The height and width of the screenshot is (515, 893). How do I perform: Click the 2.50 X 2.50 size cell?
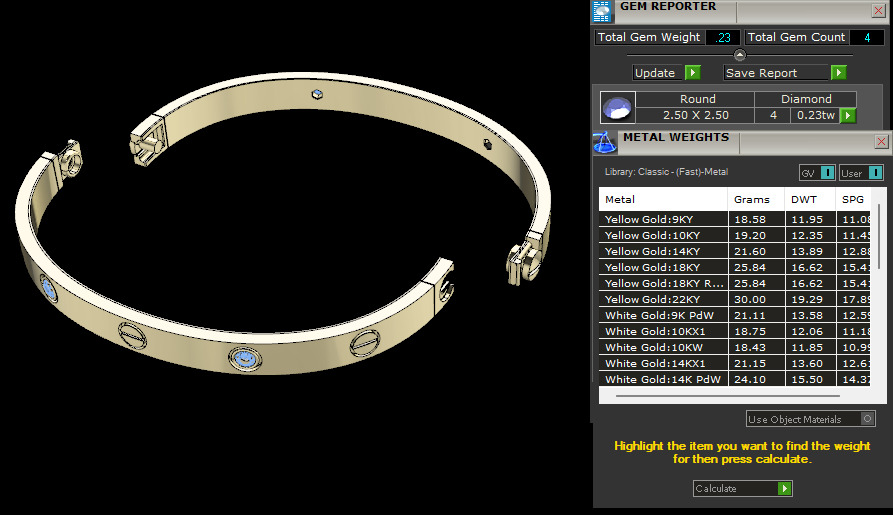tap(695, 115)
